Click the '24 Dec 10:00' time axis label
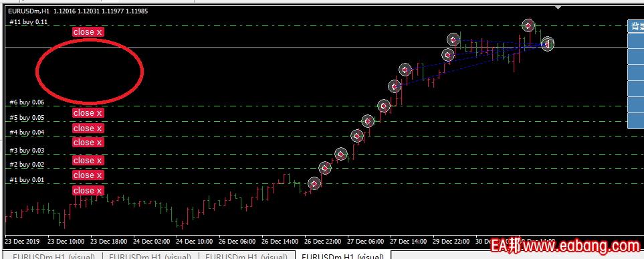Image resolution: width=644 pixels, height=259 pixels. point(194,241)
